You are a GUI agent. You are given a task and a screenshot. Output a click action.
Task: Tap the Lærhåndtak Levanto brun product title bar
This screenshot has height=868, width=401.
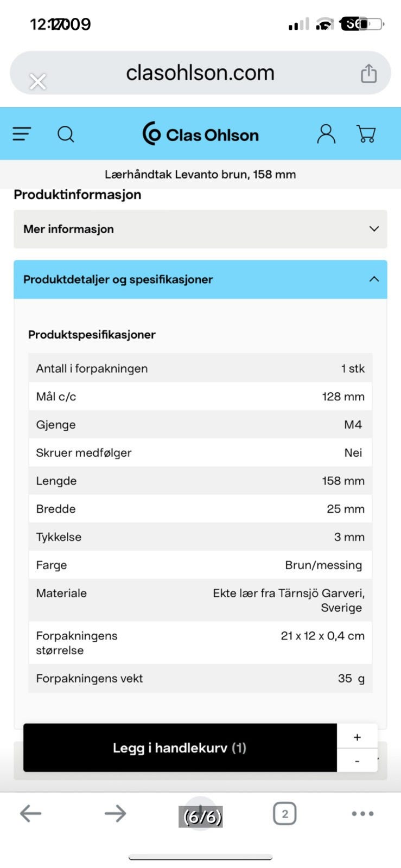click(200, 175)
